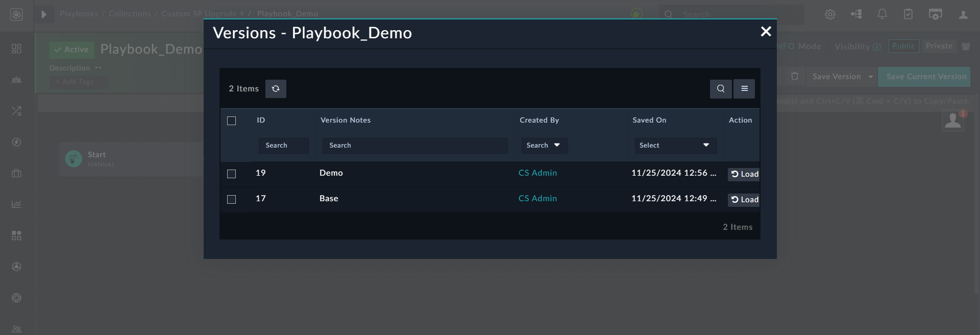Click the version ID 19 cell
The width and height of the screenshot is (980, 335).
tap(261, 173)
